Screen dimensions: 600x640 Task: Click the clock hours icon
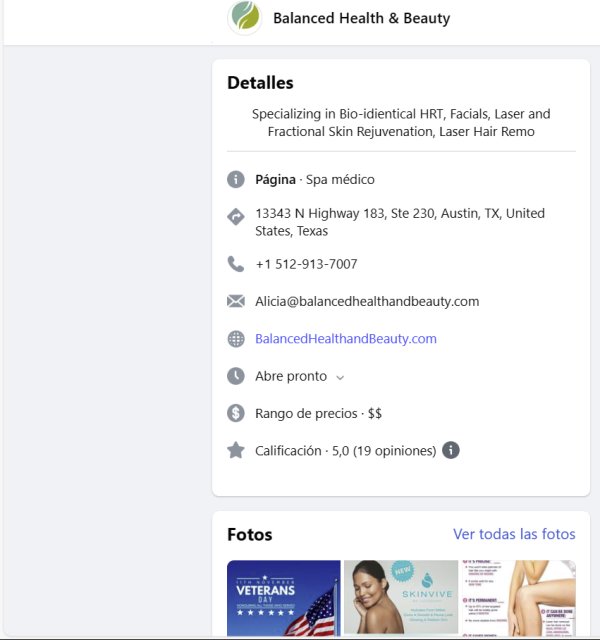(x=236, y=376)
